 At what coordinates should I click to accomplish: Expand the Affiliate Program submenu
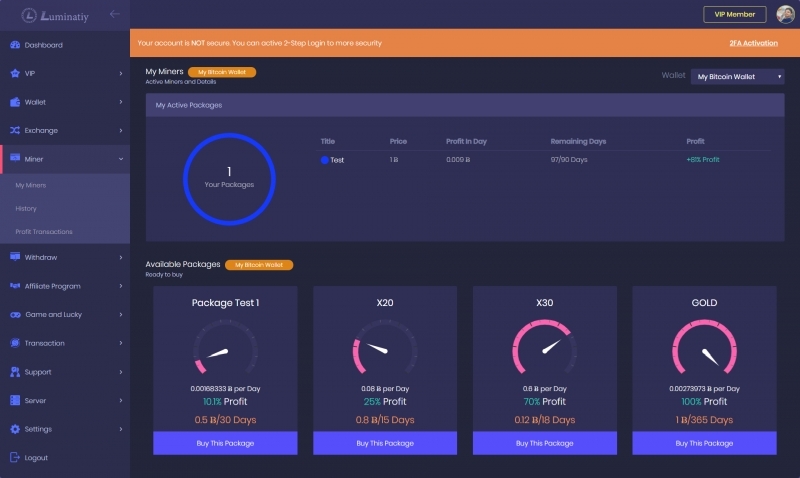(120, 286)
